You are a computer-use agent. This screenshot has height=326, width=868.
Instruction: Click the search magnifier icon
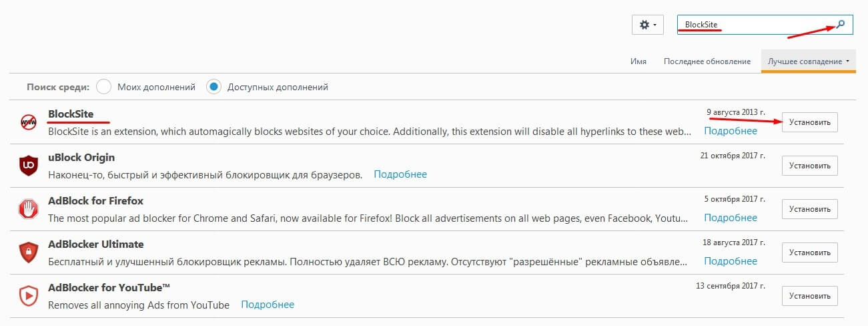tap(841, 25)
